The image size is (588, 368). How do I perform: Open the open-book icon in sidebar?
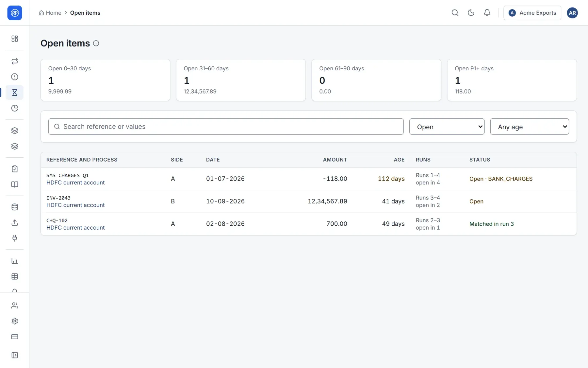pyautogui.click(x=15, y=184)
